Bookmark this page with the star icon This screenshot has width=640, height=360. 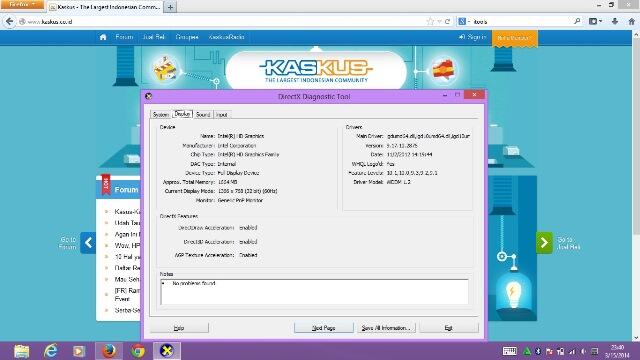(x=430, y=21)
